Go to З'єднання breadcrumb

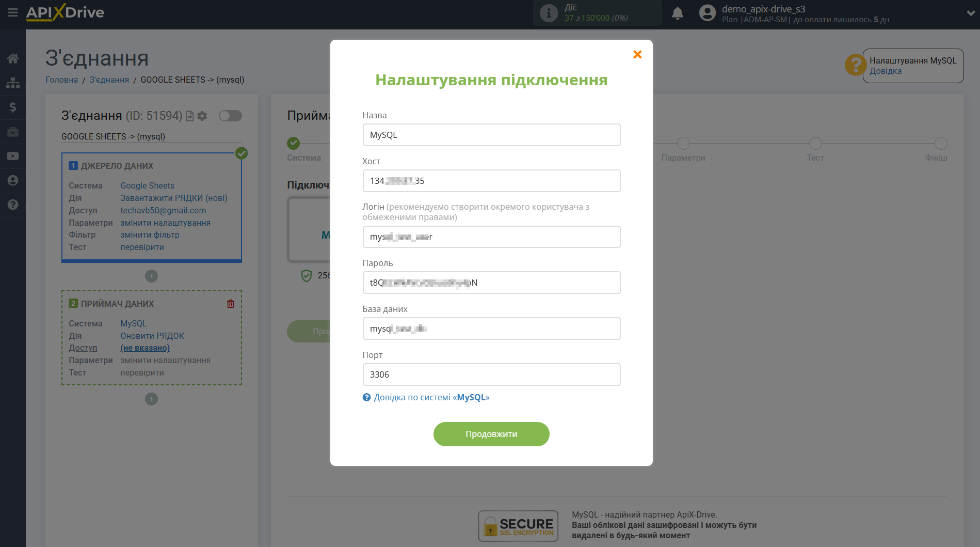click(109, 80)
